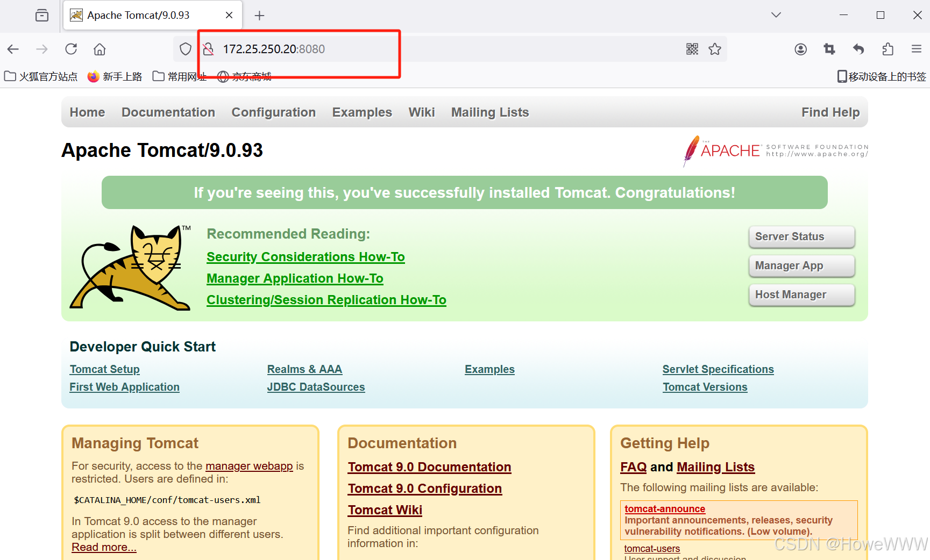Click the Apache Tomcat/9.0.93 page heading
Viewport: 930px width, 560px height.
[162, 150]
